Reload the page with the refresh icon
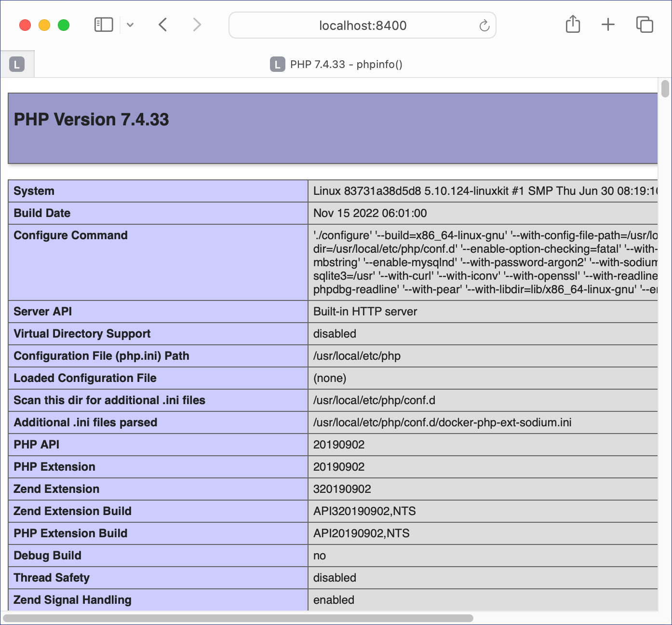This screenshot has height=625, width=672. [x=484, y=26]
